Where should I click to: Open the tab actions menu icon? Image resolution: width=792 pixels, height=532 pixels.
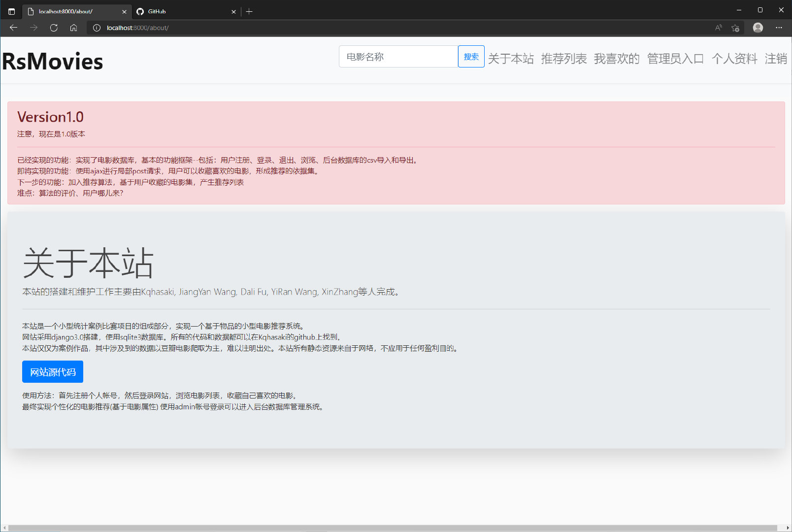(x=12, y=11)
